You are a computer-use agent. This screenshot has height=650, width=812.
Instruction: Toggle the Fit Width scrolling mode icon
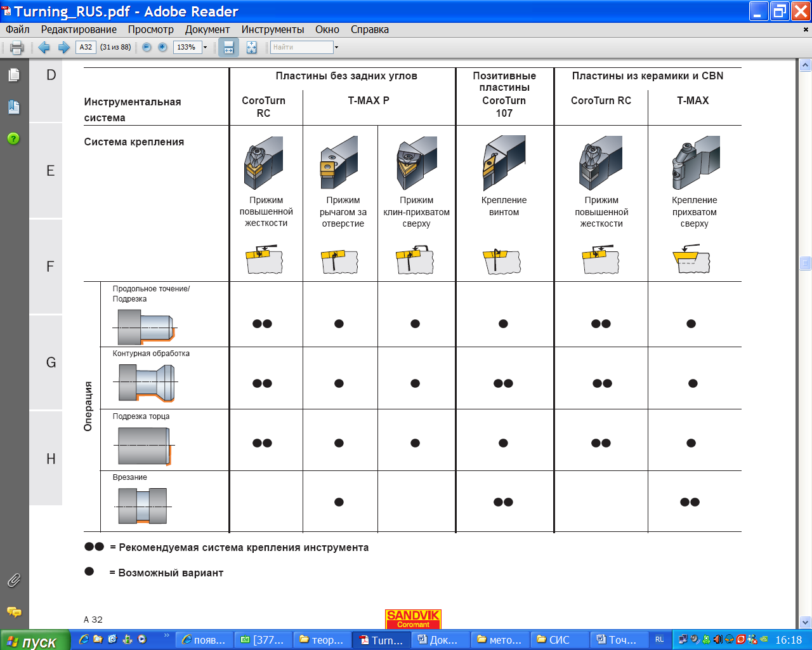point(228,47)
